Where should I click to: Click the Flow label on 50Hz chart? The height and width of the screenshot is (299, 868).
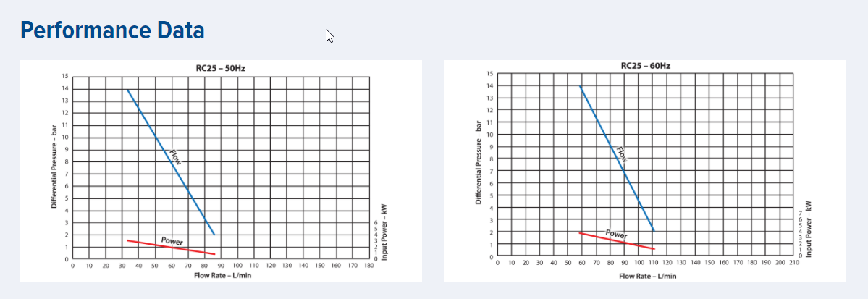175,157
